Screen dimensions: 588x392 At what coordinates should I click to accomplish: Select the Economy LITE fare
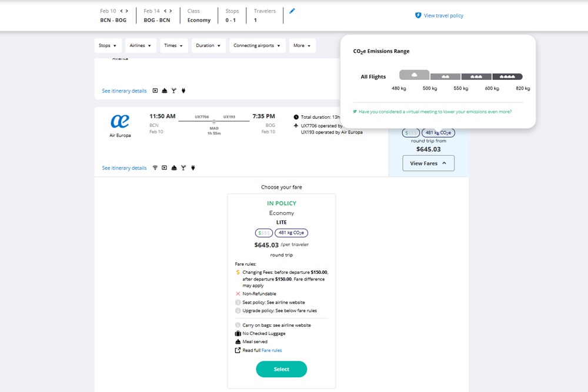tap(281, 369)
